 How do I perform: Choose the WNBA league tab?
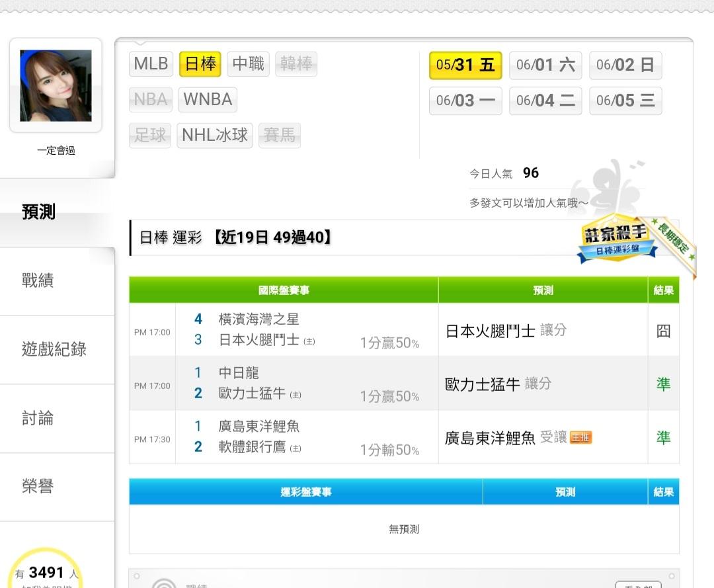pyautogui.click(x=208, y=99)
